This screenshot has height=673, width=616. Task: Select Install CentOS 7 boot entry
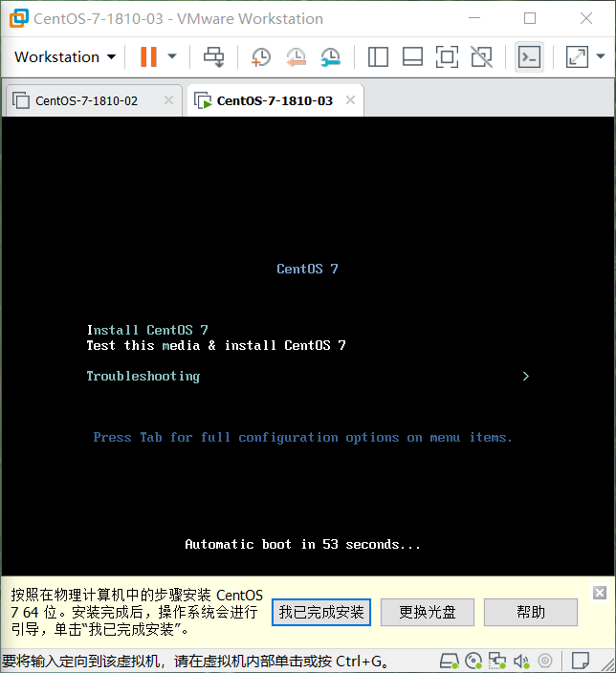pyautogui.click(x=147, y=330)
